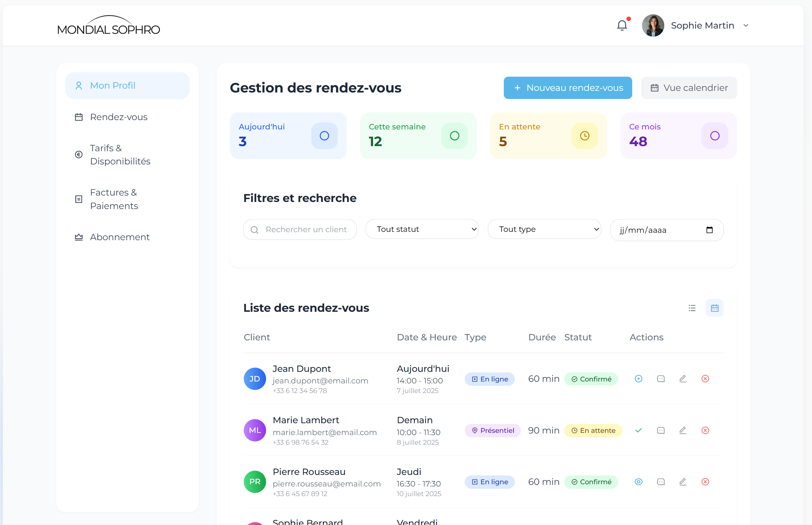View Pierre Rousseau's session with the eye icon
Image resolution: width=812 pixels, height=525 pixels.
click(638, 482)
